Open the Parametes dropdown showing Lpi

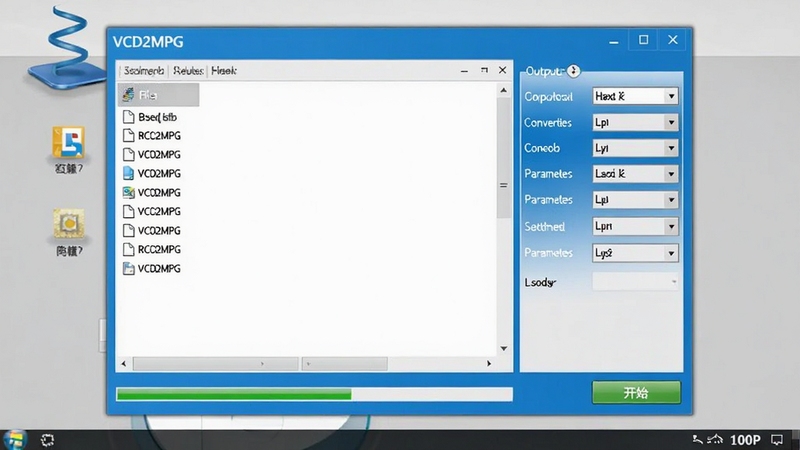click(635, 199)
